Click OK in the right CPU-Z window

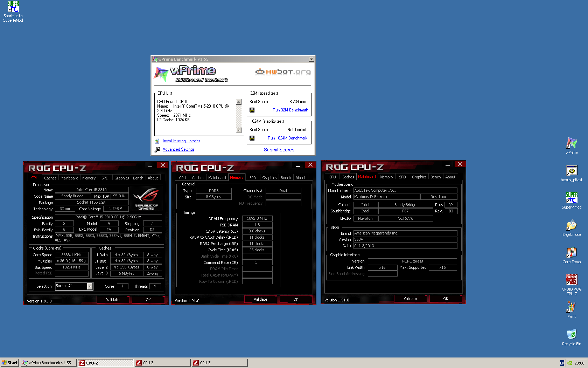coord(446,299)
